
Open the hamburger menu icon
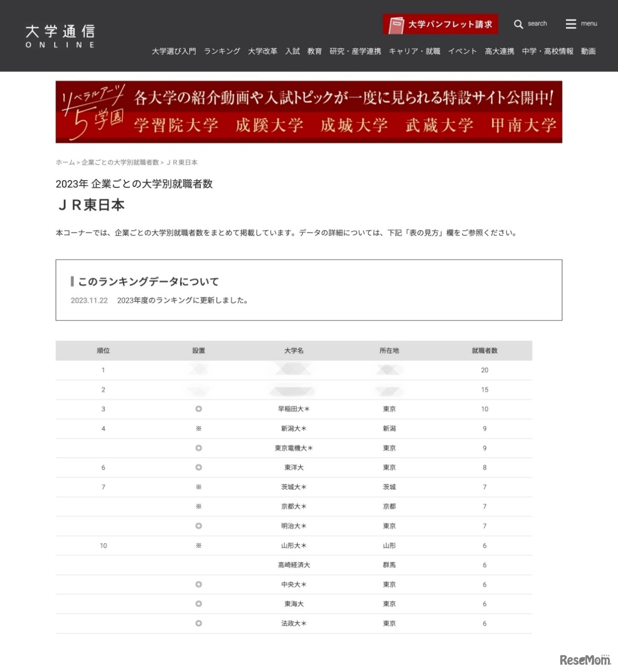[570, 24]
